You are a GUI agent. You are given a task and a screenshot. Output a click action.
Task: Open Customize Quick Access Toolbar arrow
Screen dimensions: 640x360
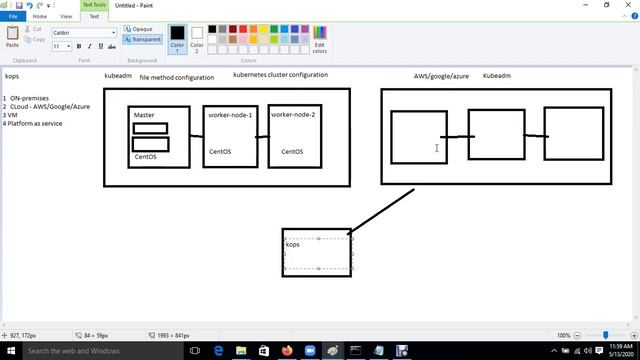click(49, 6)
